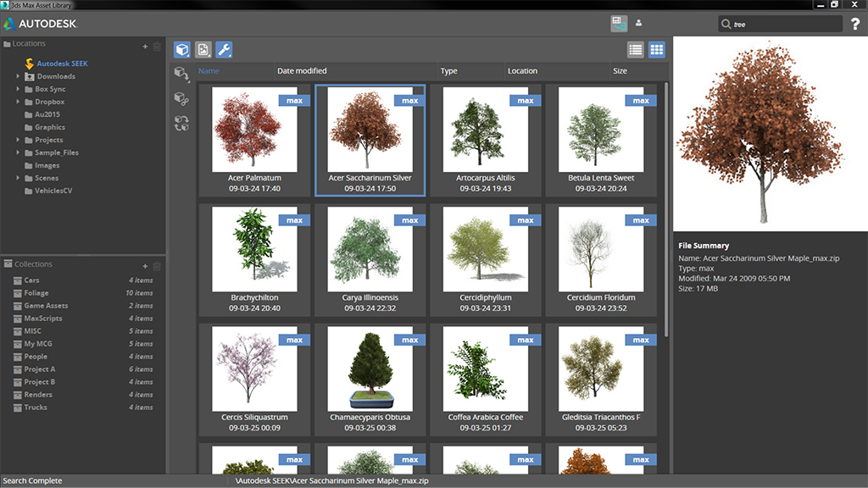Open the Foliage collection
868x488 pixels.
click(x=36, y=293)
